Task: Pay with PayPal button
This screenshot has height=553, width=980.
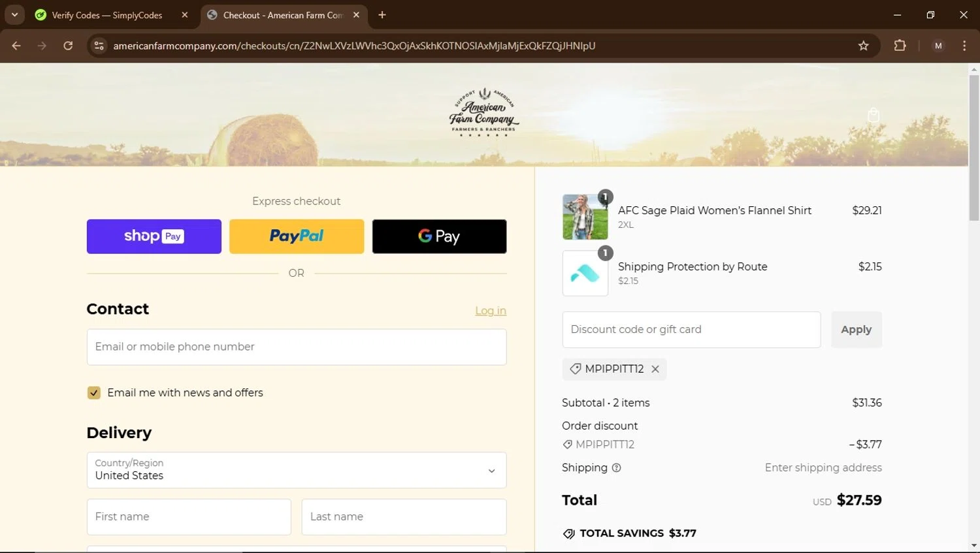Action: click(x=297, y=236)
